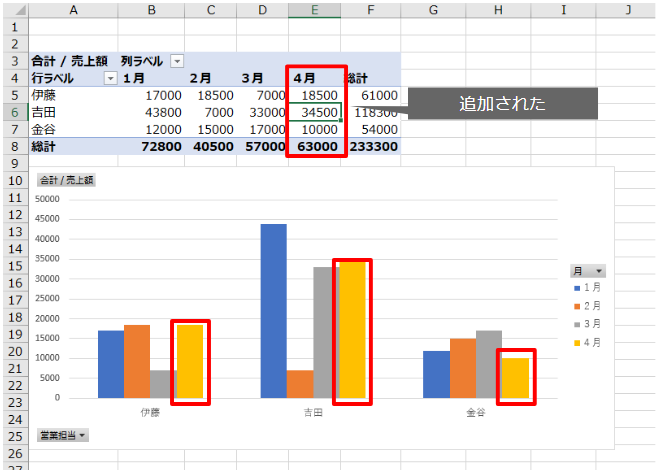This screenshot has width=661, height=470.
Task: Select the orange 2月 bar for 金谷
Action: coord(463,368)
